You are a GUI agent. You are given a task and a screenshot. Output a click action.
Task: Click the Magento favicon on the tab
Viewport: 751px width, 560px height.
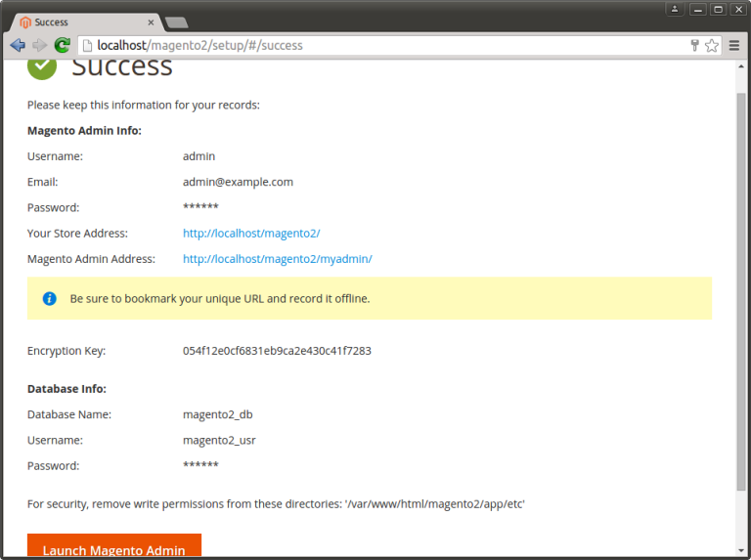pyautogui.click(x=24, y=22)
